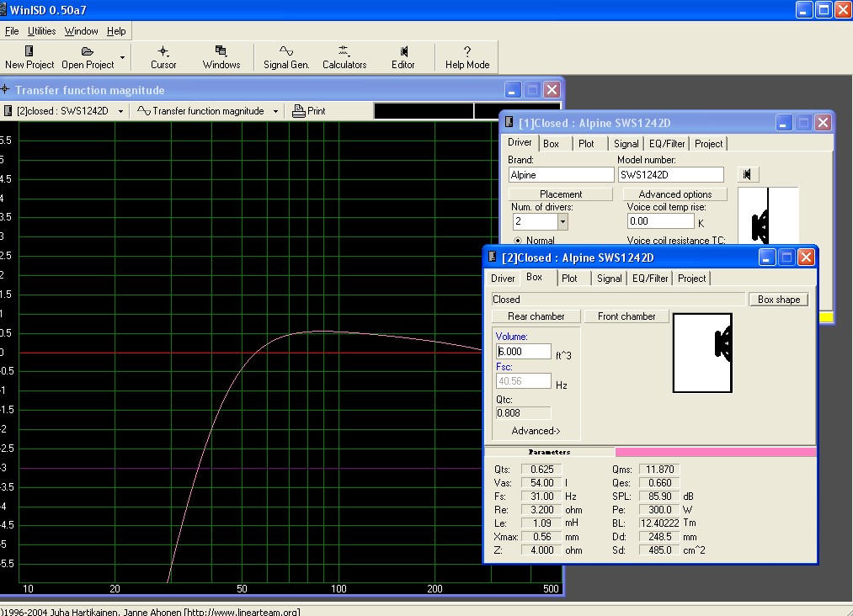The height and width of the screenshot is (616, 853).
Task: Open the Calculators tool
Action: tap(344, 57)
